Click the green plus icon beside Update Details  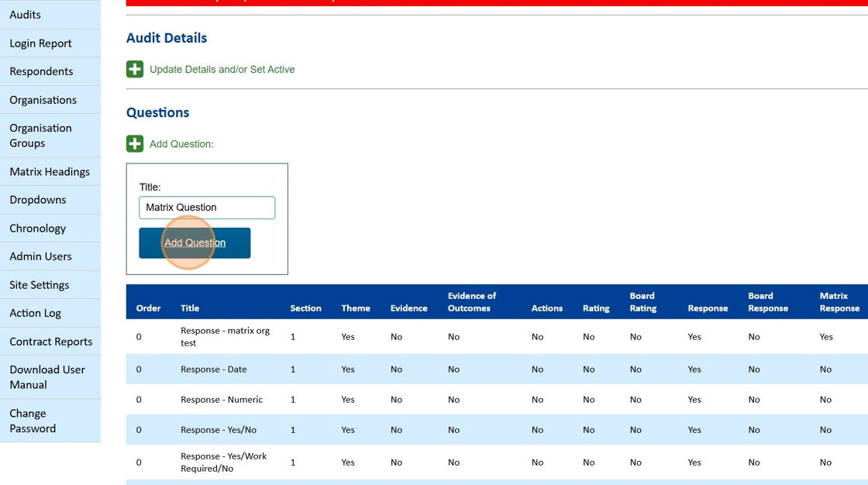(x=135, y=69)
